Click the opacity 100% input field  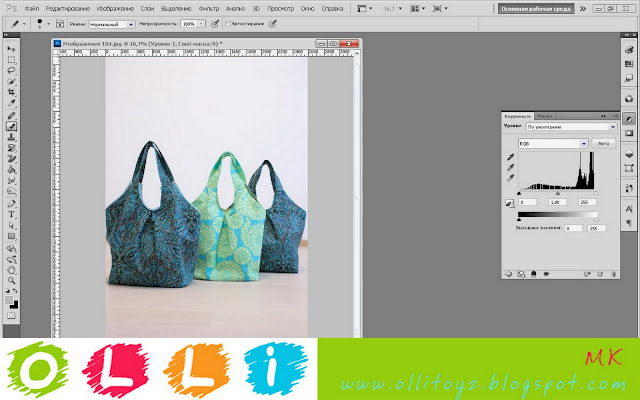coord(189,24)
